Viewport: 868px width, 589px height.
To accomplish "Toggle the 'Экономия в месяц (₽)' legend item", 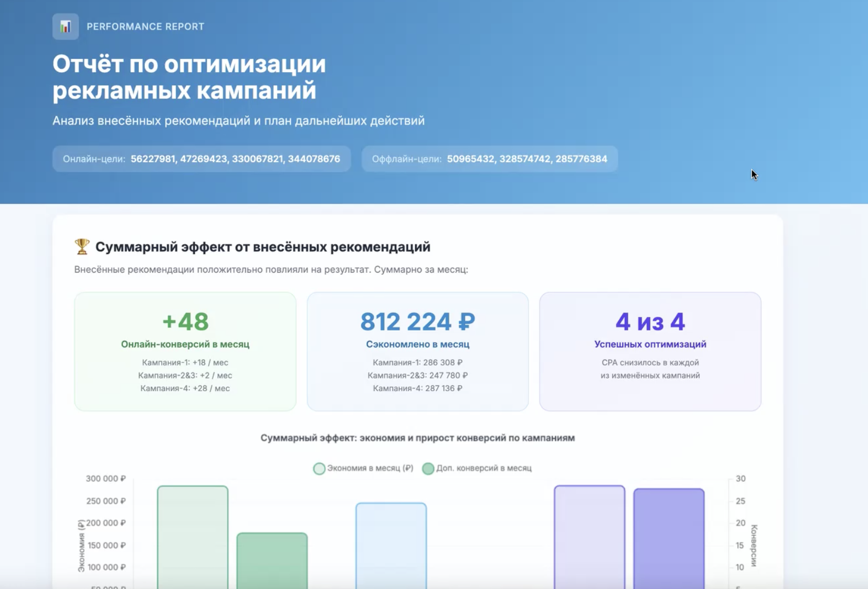I will (363, 468).
